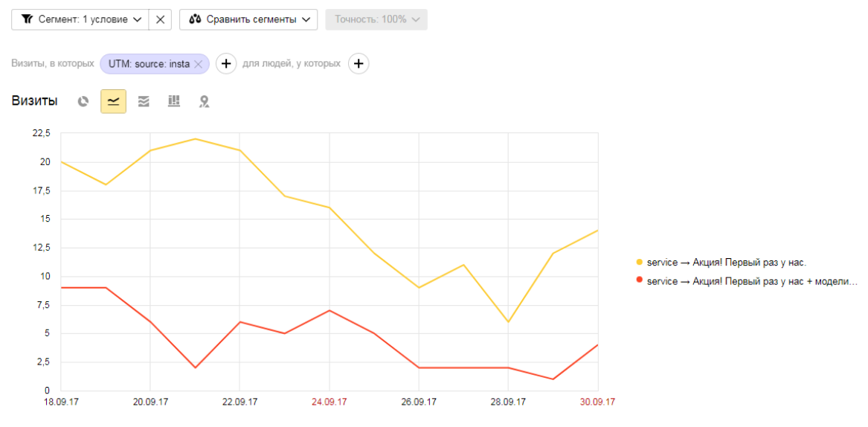This screenshot has width=868, height=427.
Task: Click the yellow line peak at 21.09.17
Action: coord(195,139)
